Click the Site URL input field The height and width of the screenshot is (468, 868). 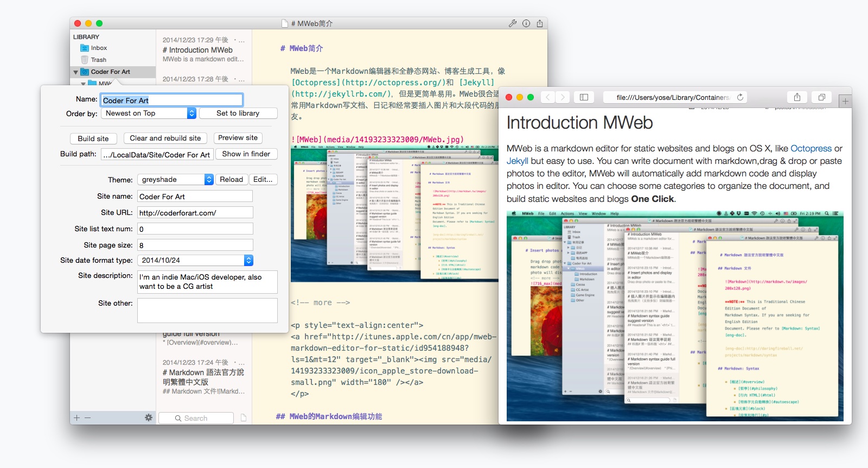(195, 212)
